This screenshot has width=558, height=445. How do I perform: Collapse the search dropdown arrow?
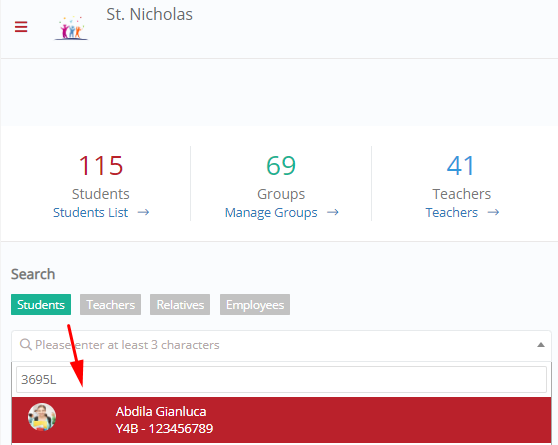point(541,345)
